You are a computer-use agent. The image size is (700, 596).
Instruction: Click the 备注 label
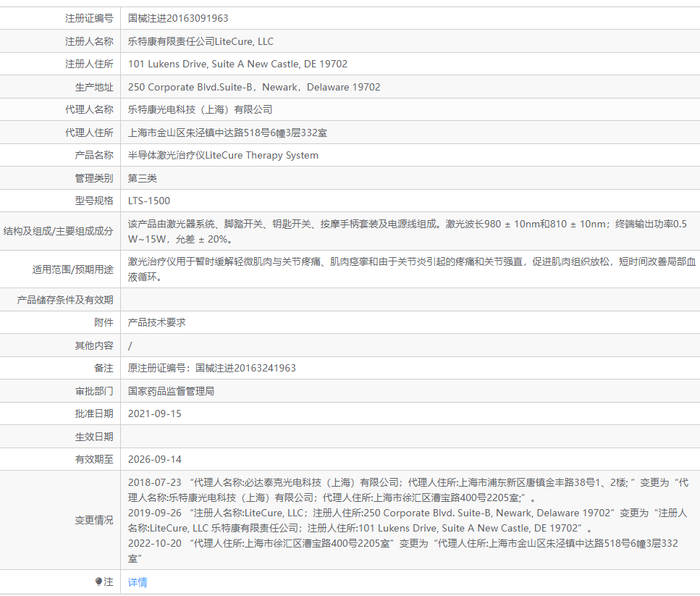click(104, 368)
